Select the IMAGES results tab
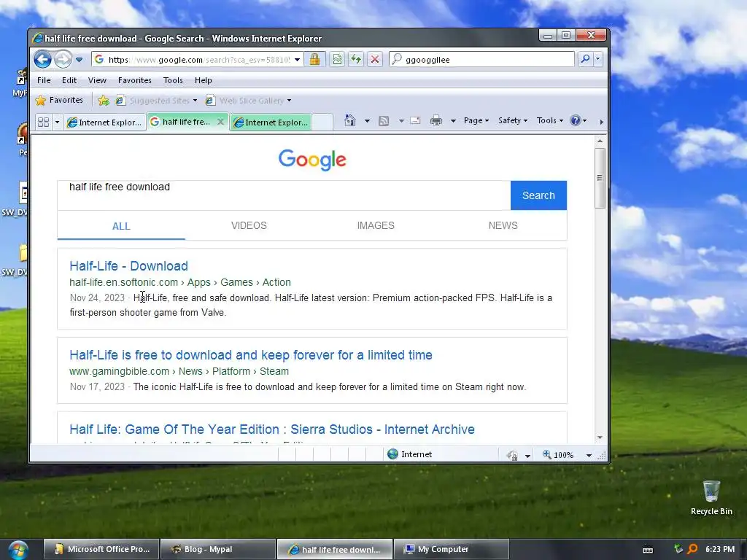This screenshot has height=560, width=747. tap(376, 225)
